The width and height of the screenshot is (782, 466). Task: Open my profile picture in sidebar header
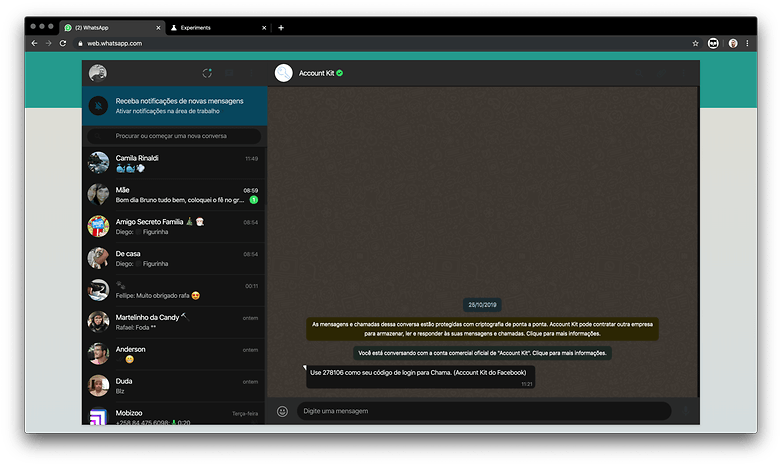[x=98, y=73]
